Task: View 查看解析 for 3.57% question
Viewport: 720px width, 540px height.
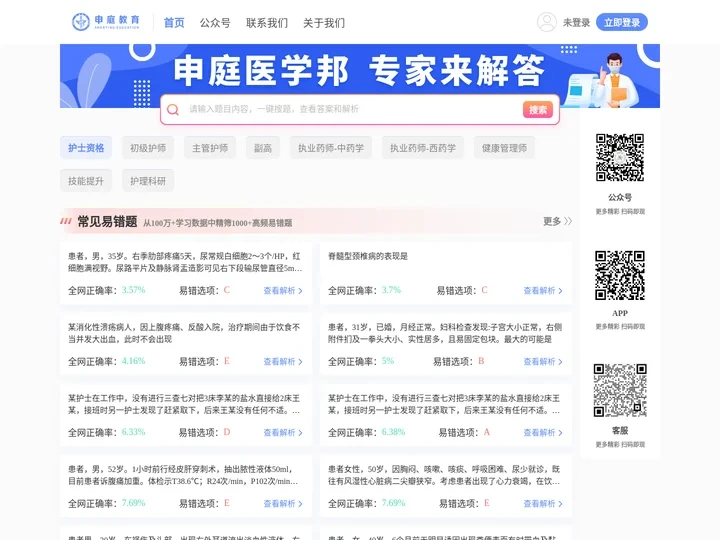Action: pyautogui.click(x=283, y=291)
